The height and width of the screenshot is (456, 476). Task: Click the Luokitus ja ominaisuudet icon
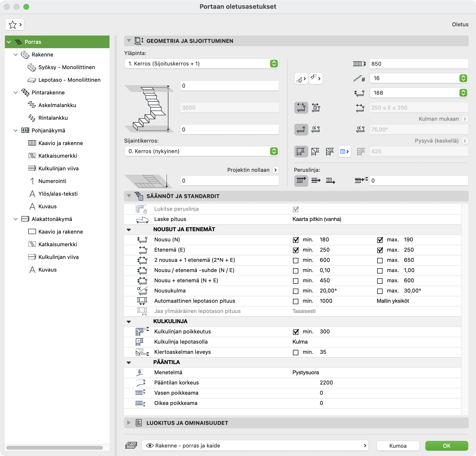[x=139, y=423]
